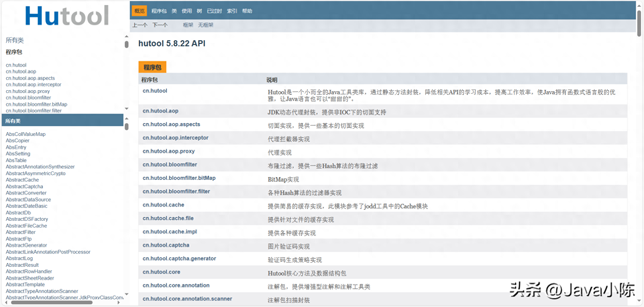Click the main page vertical scrollbar thumb
The width and height of the screenshot is (644, 307).
(x=639, y=23)
